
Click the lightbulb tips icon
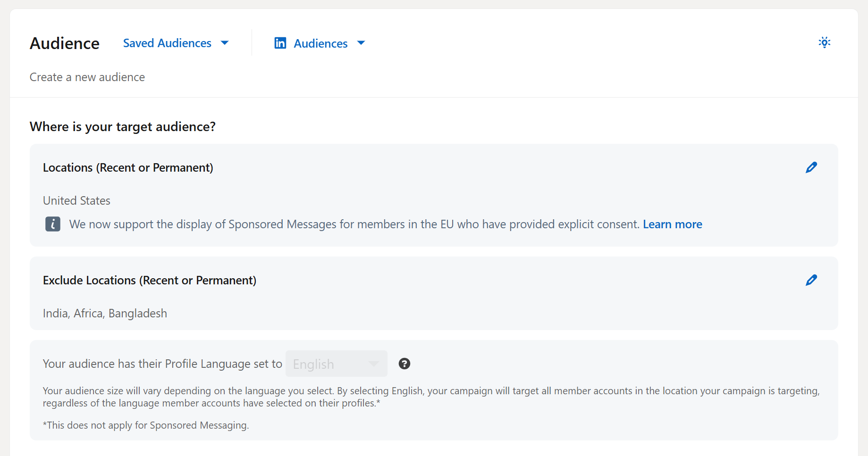coord(824,42)
